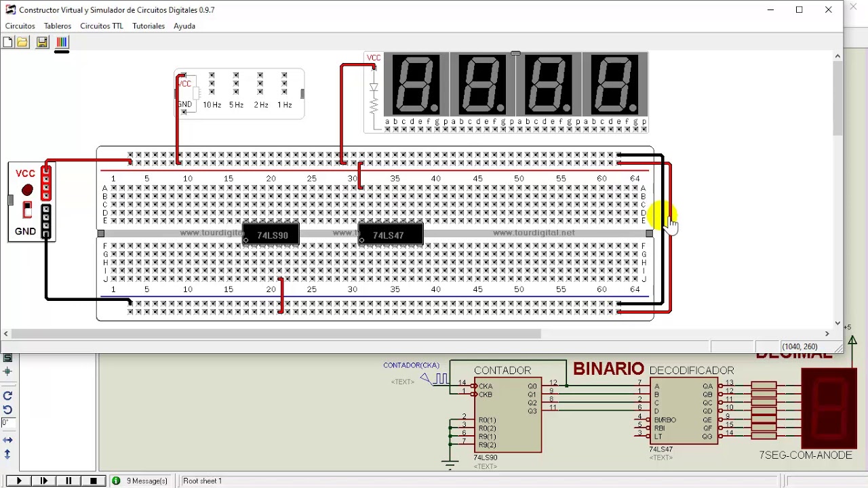Click the www.tourdigital.net breadboard link text
Screen dimensions: 868x488
[534, 232]
